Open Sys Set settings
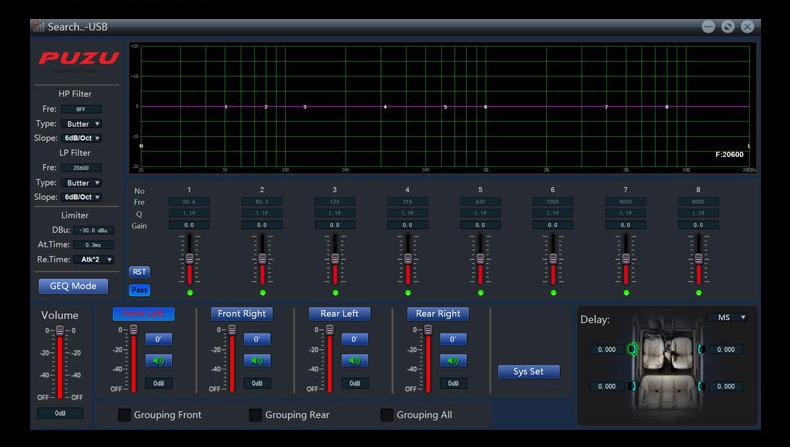The width and height of the screenshot is (790, 447). [x=528, y=371]
